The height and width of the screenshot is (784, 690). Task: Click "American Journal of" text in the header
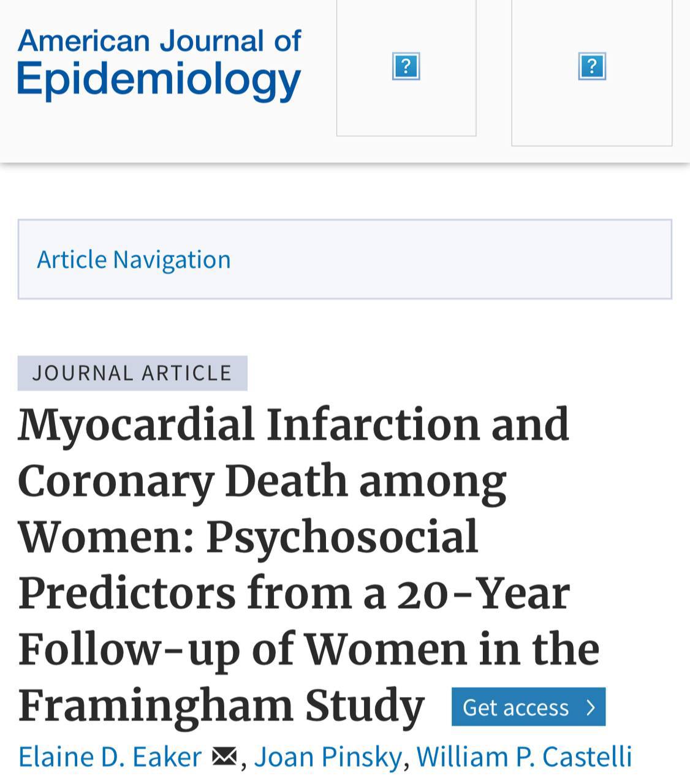click(159, 40)
